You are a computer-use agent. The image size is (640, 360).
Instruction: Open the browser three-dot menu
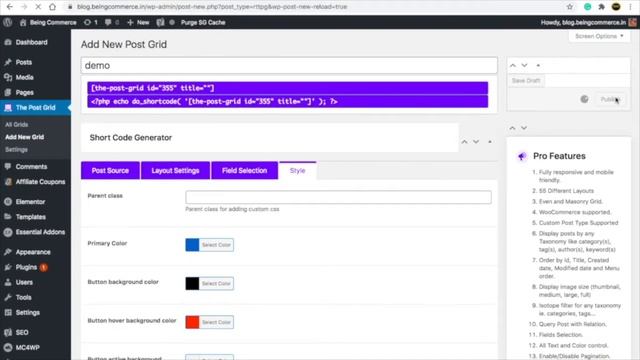[631, 7]
